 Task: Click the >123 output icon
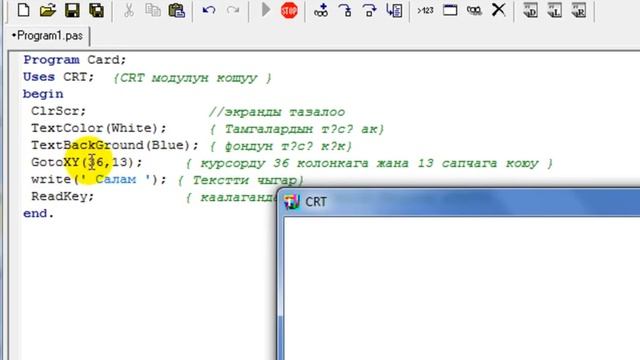425,10
